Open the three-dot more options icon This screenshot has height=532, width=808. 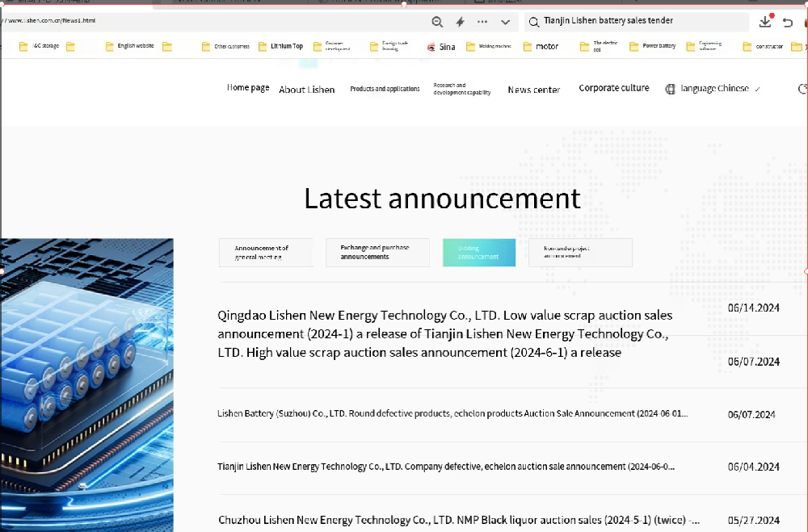[x=482, y=22]
